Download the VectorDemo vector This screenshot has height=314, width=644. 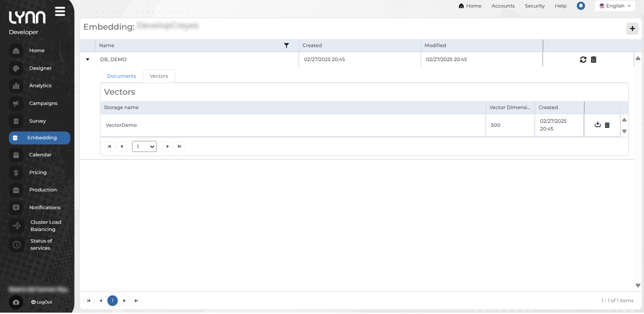pyautogui.click(x=598, y=125)
